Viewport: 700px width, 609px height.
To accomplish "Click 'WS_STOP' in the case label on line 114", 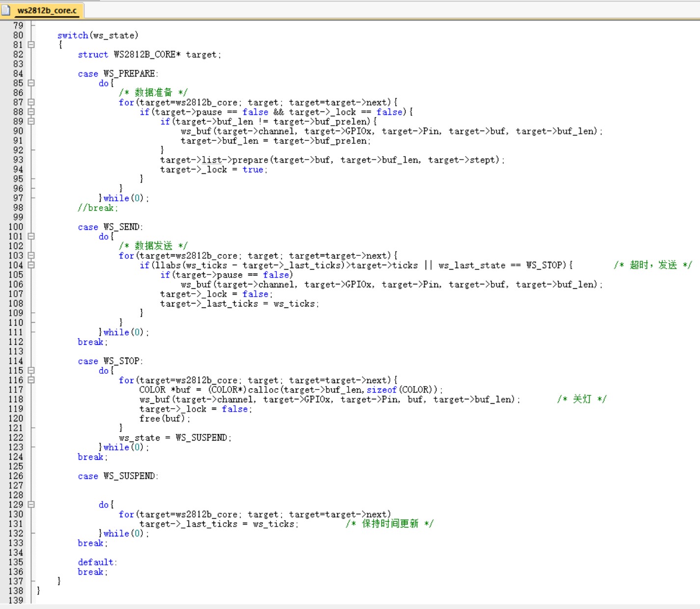I will 121,361.
